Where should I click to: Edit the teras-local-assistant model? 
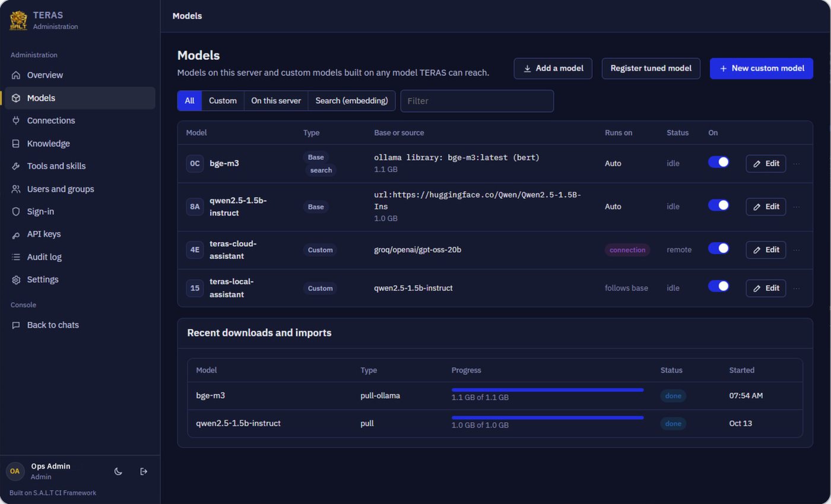point(766,288)
